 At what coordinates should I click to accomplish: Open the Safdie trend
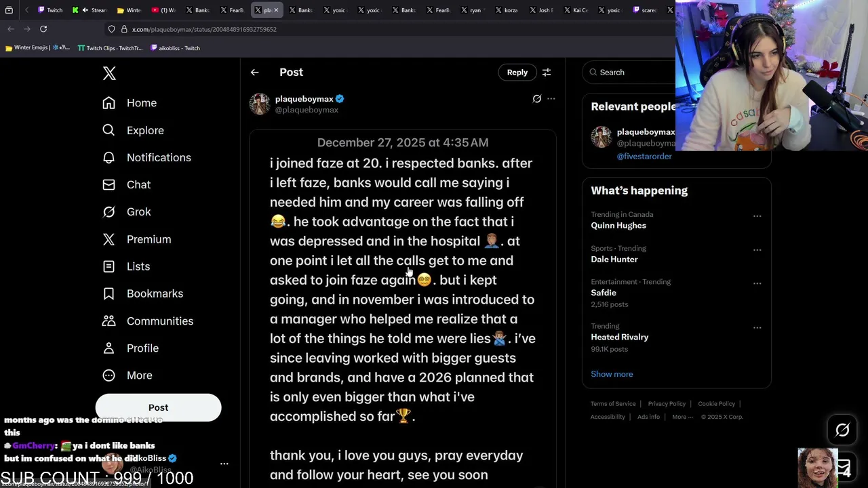pos(604,293)
